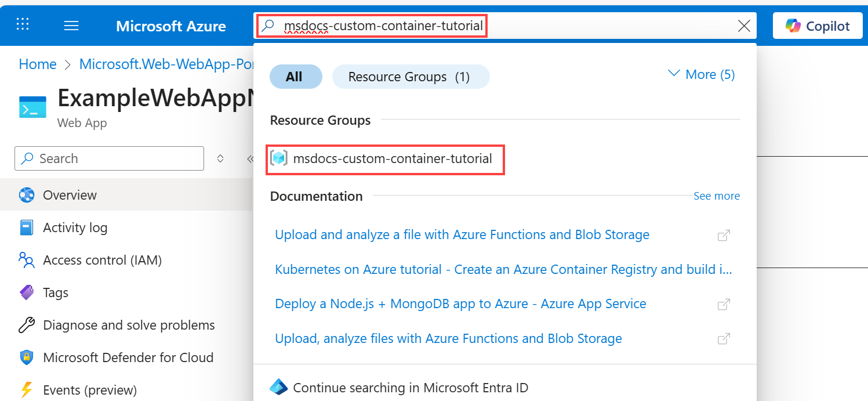868x401 pixels.
Task: Open Copilot assistant
Action: tap(818, 26)
